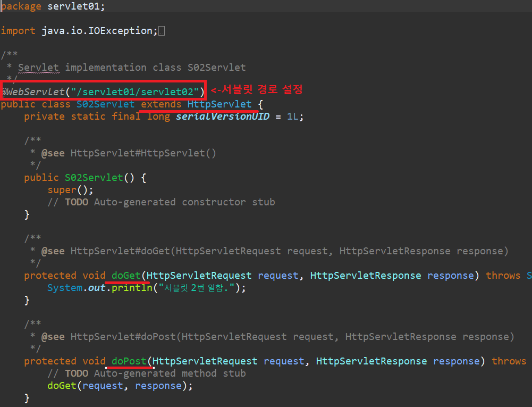Image resolution: width=532 pixels, height=407 pixels.
Task: Click 'throws' on the doPost line
Action: point(509,361)
